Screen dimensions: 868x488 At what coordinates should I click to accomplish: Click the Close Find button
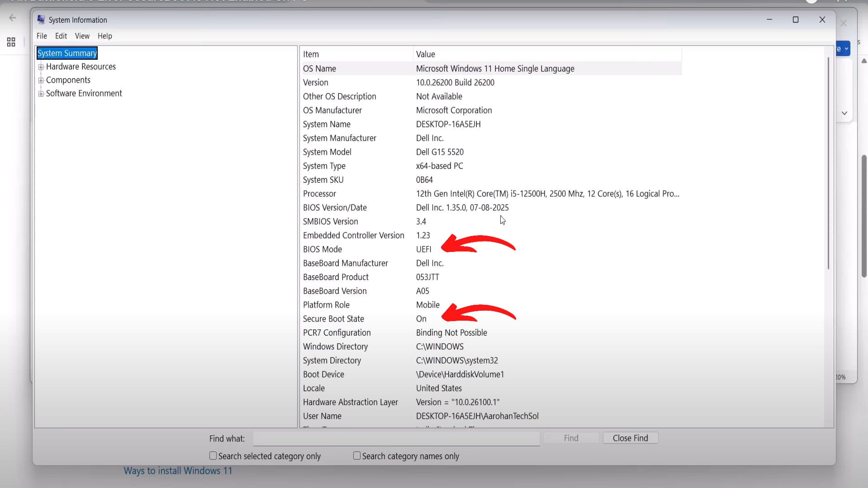click(630, 438)
